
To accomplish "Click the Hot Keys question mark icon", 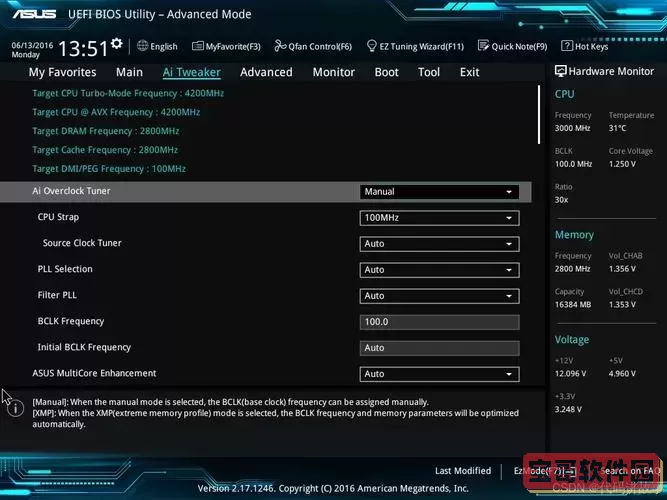I will [567, 46].
